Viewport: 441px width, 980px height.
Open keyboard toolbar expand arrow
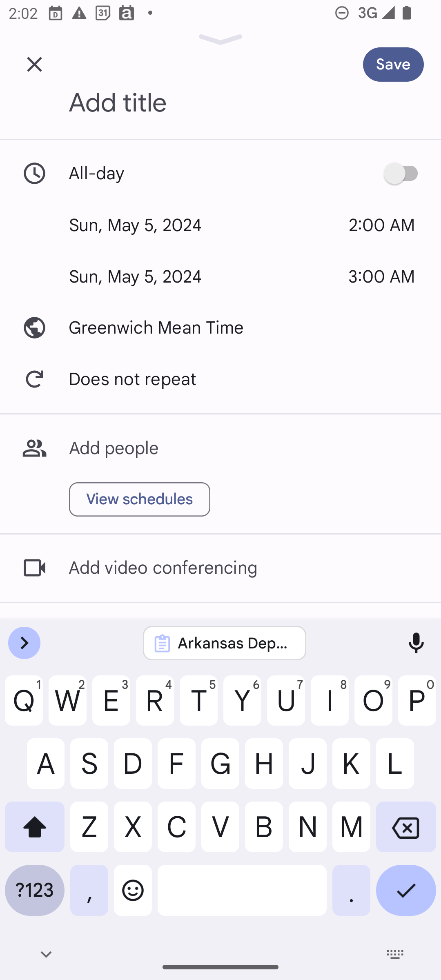coord(24,643)
